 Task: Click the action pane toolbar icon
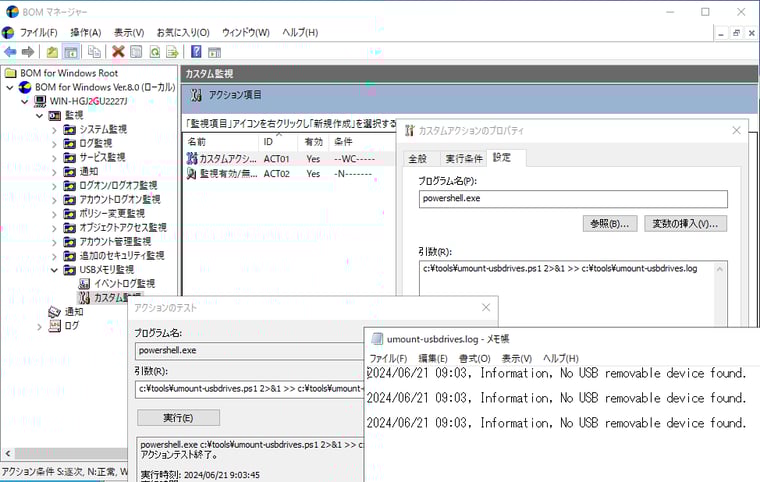214,51
